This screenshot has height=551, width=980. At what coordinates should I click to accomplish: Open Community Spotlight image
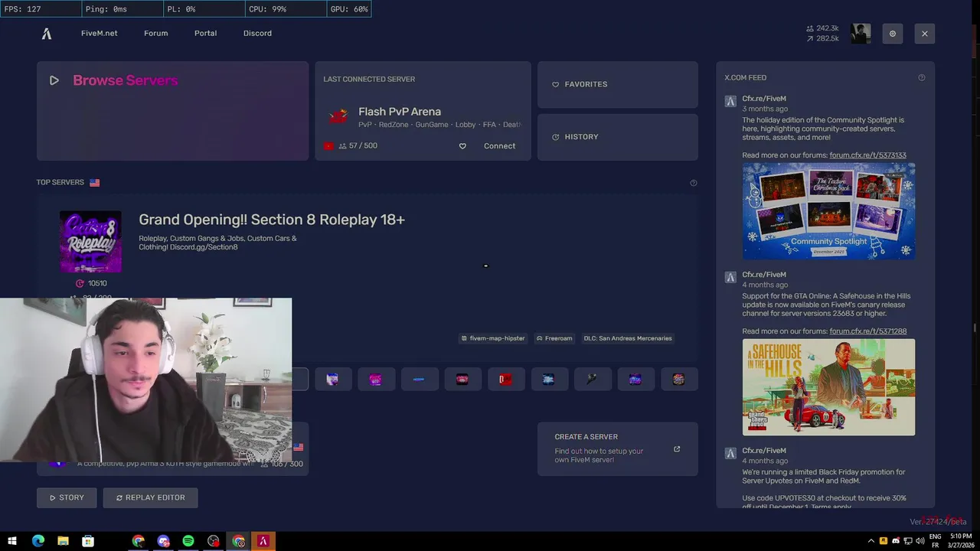(828, 211)
